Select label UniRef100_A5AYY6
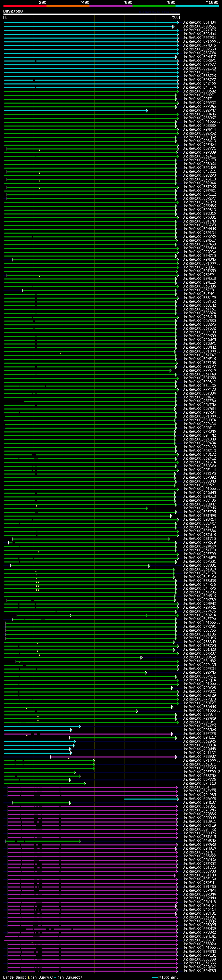Viewport: 222px width, 980px height. [x=199, y=799]
